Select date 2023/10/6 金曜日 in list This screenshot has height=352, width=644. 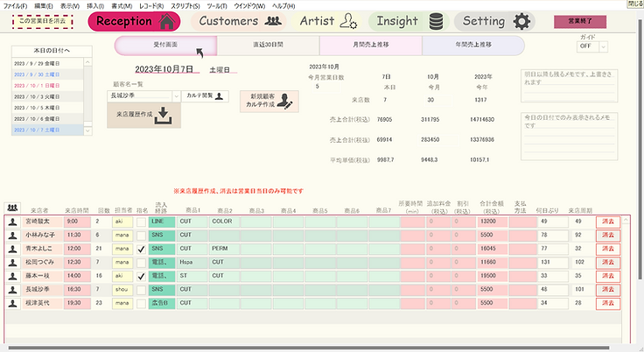[47, 119]
